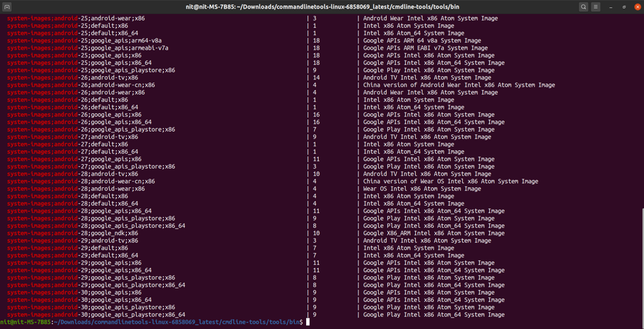Click 'China version of Wear OS' description
This screenshot has height=329, width=644.
click(450, 181)
